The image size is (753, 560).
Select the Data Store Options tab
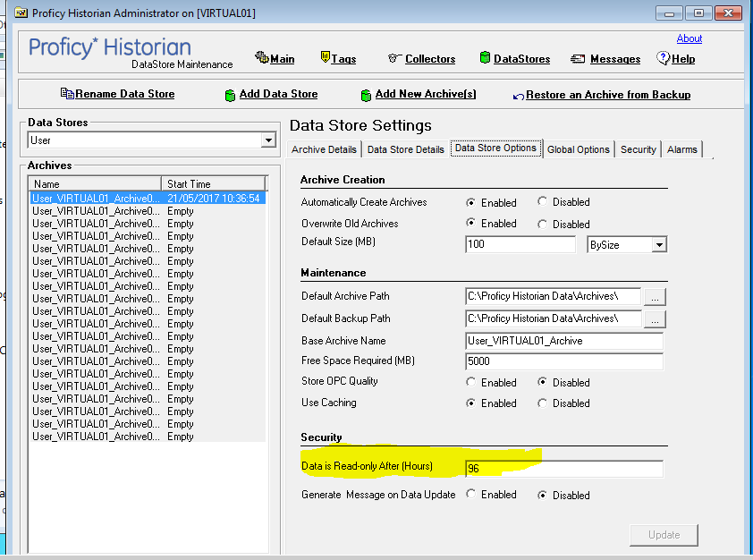pyautogui.click(x=495, y=148)
